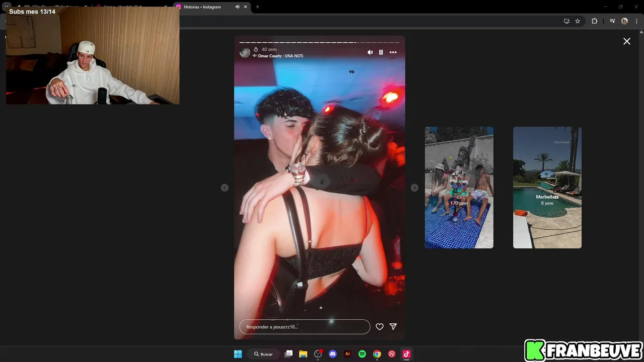Screen dimensions: 644x362
Task: Open the TikTok app on the taskbar
Action: click(407, 354)
